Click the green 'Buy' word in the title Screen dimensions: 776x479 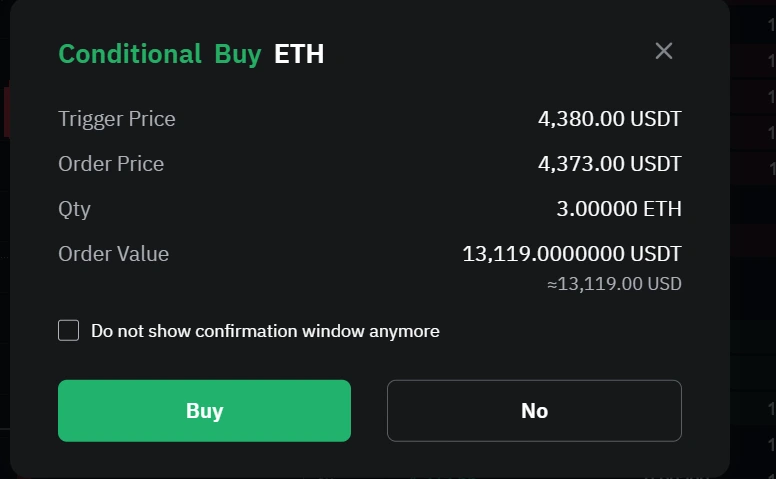(237, 54)
